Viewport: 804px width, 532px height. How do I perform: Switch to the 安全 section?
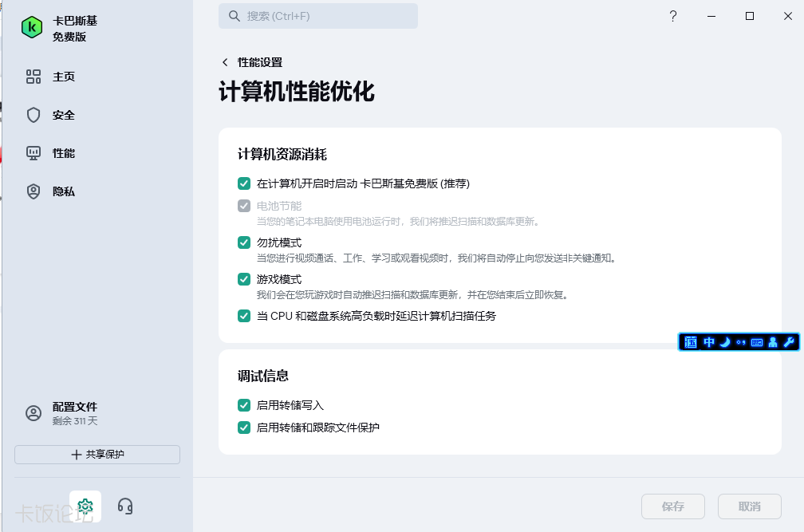coord(63,115)
